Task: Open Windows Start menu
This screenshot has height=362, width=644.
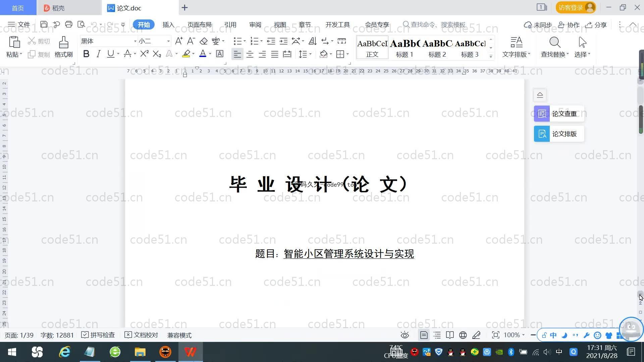Action: [x=12, y=352]
